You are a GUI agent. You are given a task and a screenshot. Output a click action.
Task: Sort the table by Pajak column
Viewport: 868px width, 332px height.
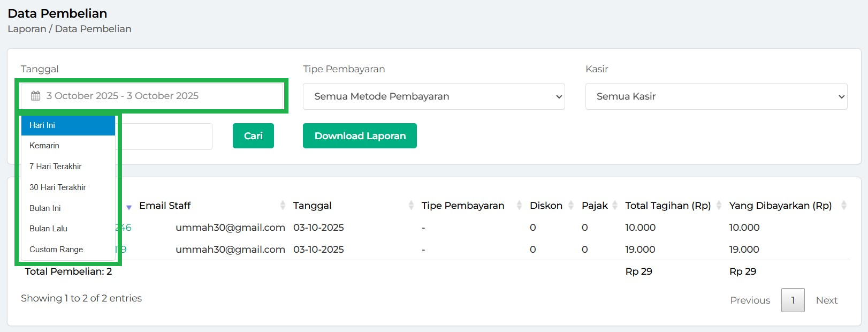[x=615, y=206]
